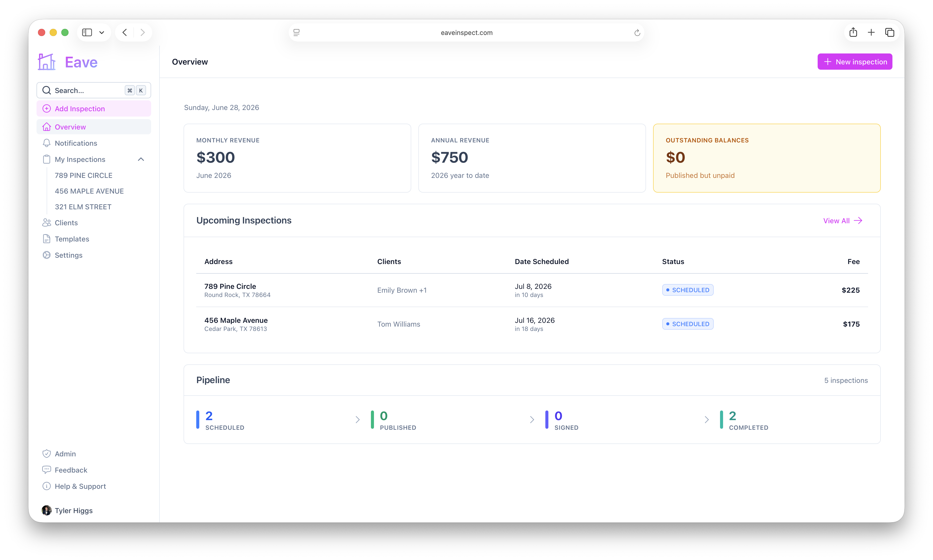Reload the page with refresh icon

pos(637,32)
